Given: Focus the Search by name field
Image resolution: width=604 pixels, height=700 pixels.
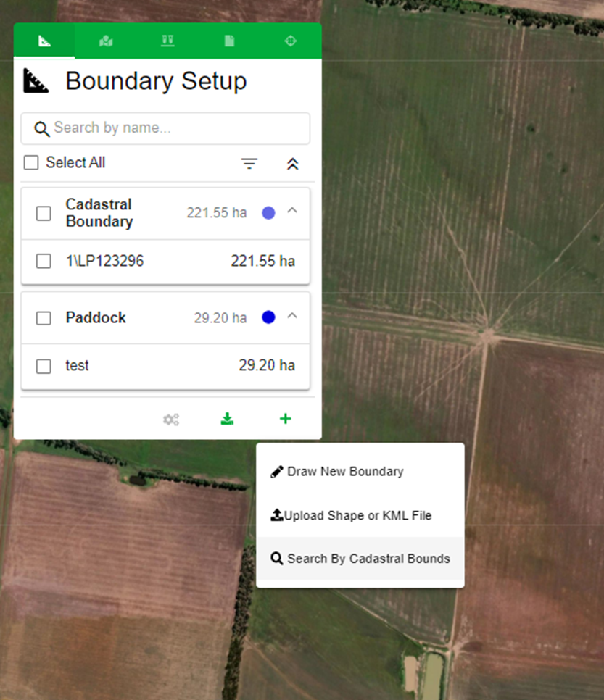Looking at the screenshot, I should [174, 128].
